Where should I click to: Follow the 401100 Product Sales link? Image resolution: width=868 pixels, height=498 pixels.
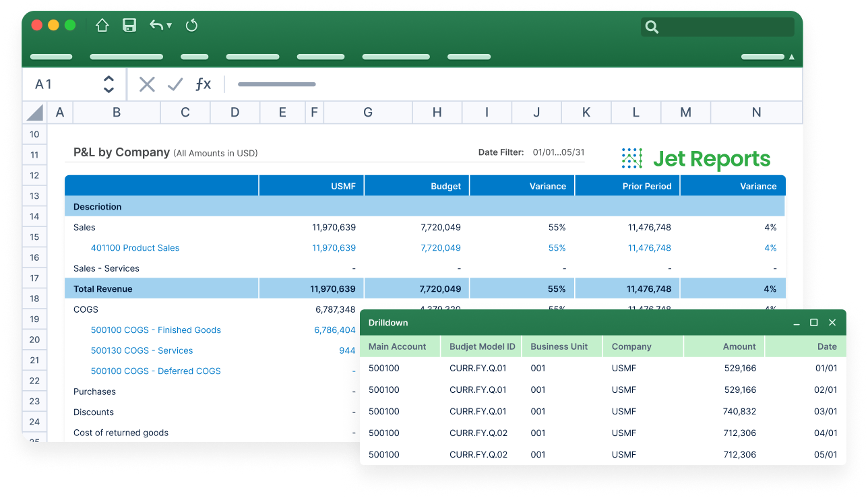tap(135, 248)
